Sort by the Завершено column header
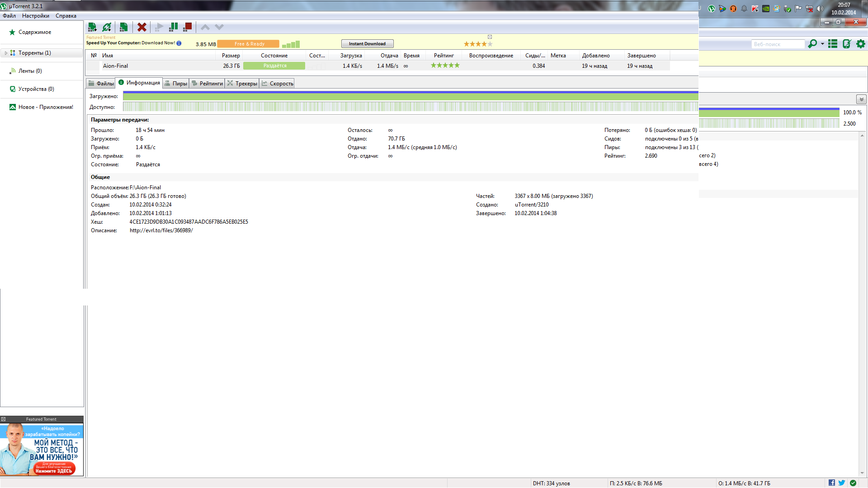This screenshot has height=488, width=868. 647,56
